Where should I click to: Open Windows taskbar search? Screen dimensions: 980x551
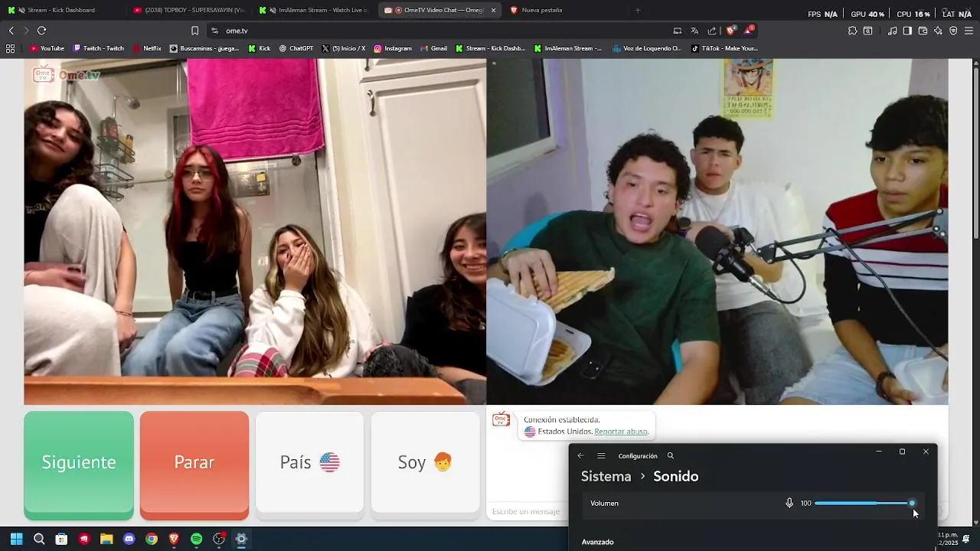coord(39,539)
